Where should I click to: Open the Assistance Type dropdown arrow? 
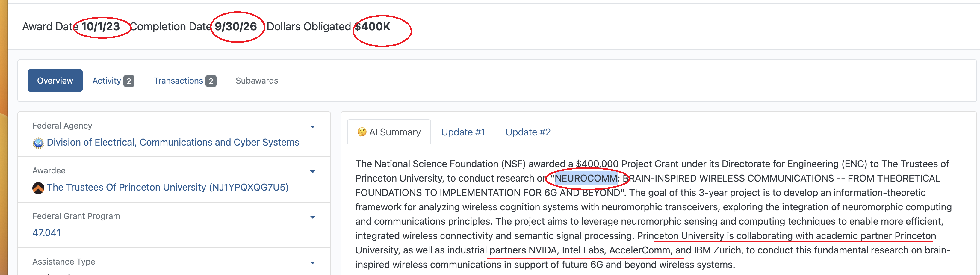(312, 262)
